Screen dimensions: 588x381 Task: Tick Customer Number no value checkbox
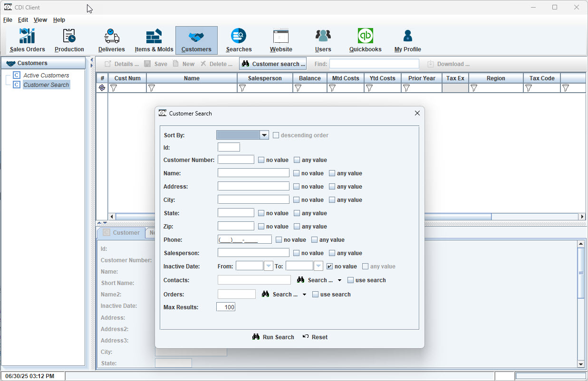coord(261,160)
